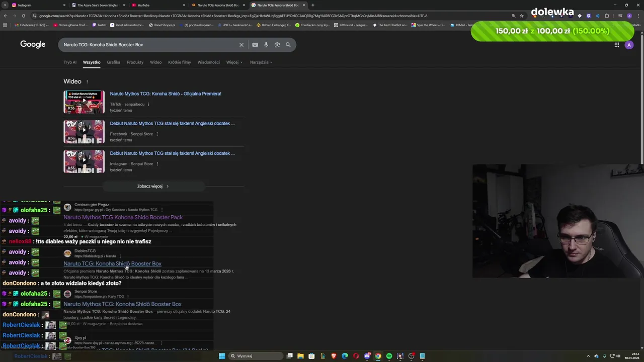
Task: Open Naruto Mythos TCG Kohona Shidō Booster Pack result
Action: tap(123, 217)
